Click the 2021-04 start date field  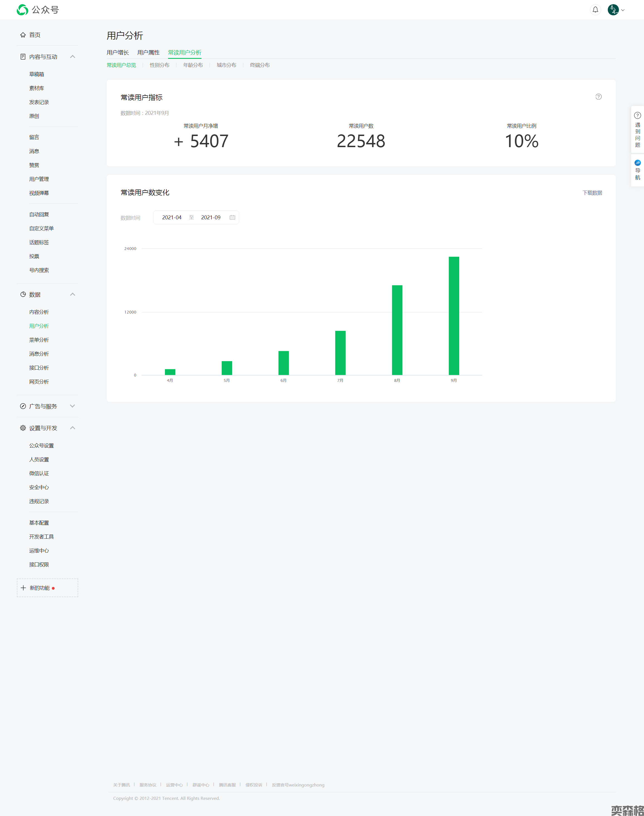[x=172, y=218]
